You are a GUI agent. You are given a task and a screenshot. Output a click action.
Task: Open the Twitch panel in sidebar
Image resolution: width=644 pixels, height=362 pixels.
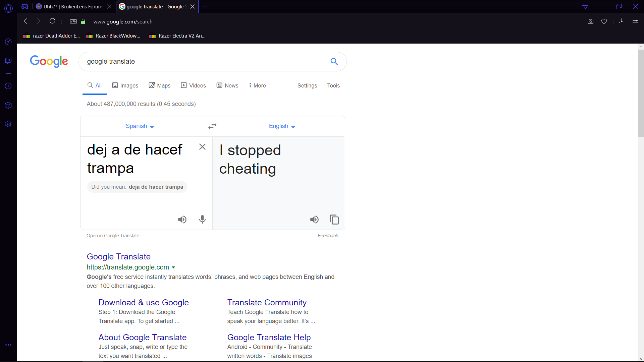click(8, 61)
